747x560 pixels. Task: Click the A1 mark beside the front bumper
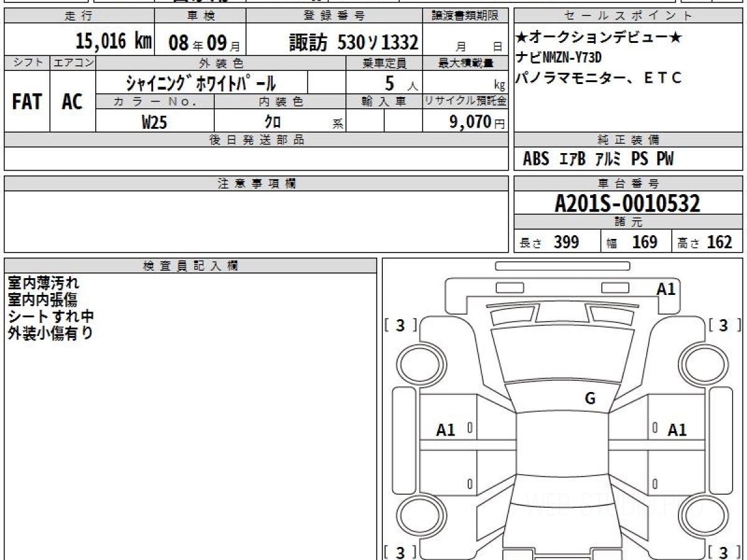(665, 289)
